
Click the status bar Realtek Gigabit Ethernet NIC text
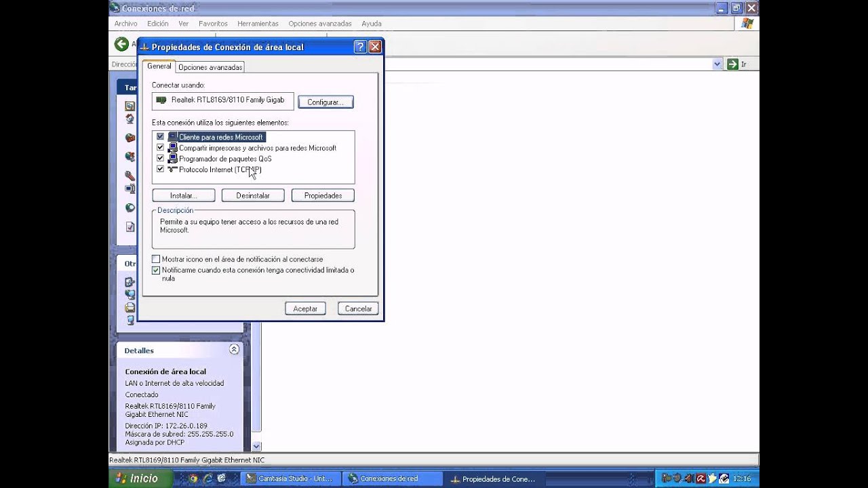187,460
